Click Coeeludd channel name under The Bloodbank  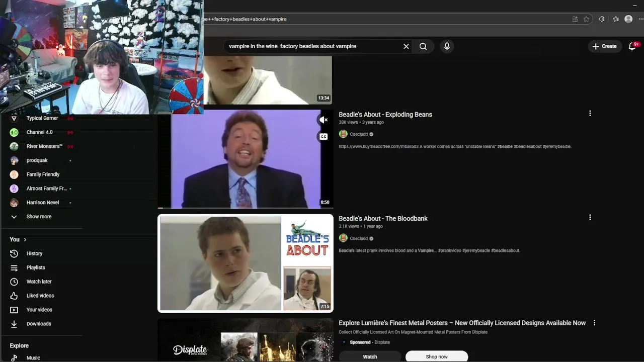click(359, 238)
